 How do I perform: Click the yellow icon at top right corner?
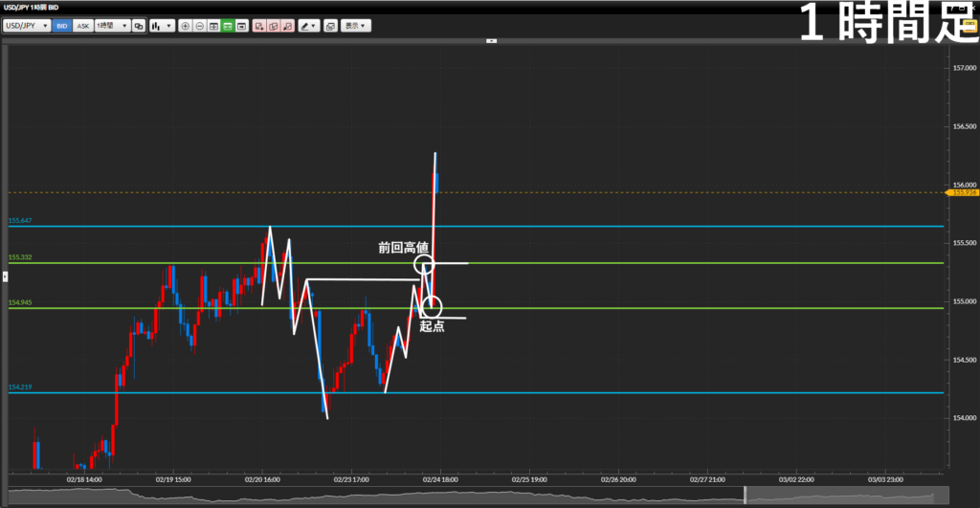[969, 26]
